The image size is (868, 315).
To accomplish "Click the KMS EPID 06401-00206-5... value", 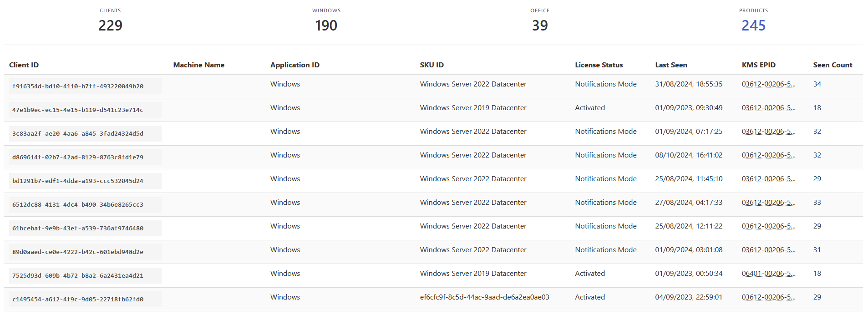I will [768, 274].
